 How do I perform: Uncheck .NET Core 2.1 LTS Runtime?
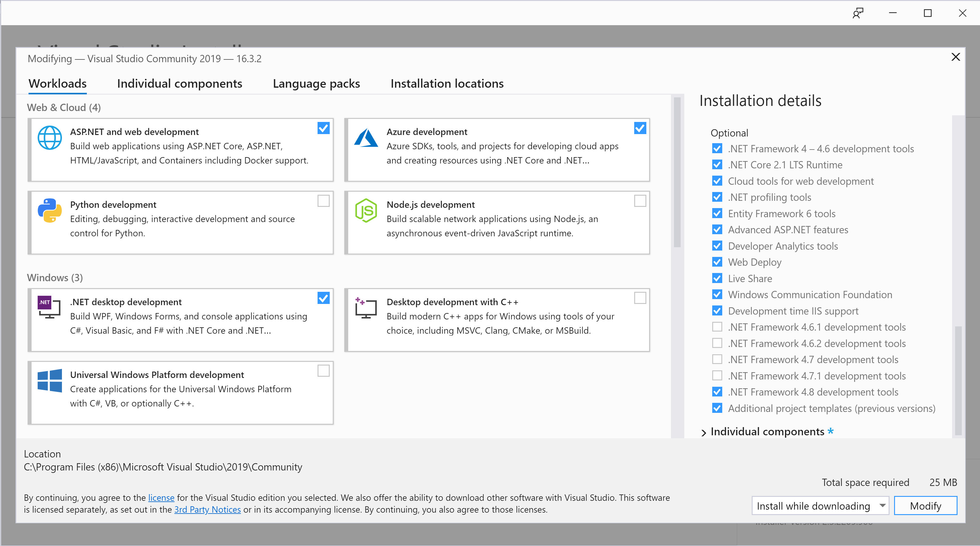tap(717, 165)
